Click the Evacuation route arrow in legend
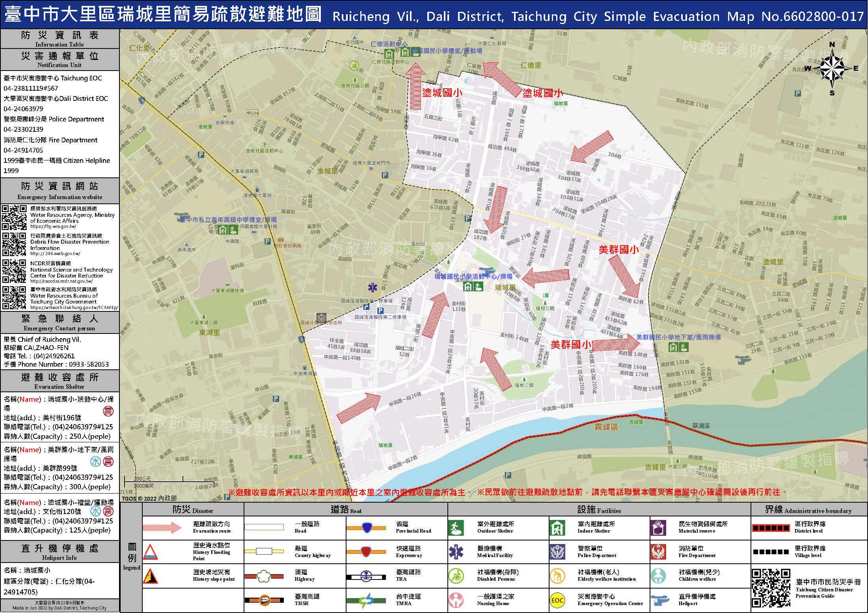 162,528
